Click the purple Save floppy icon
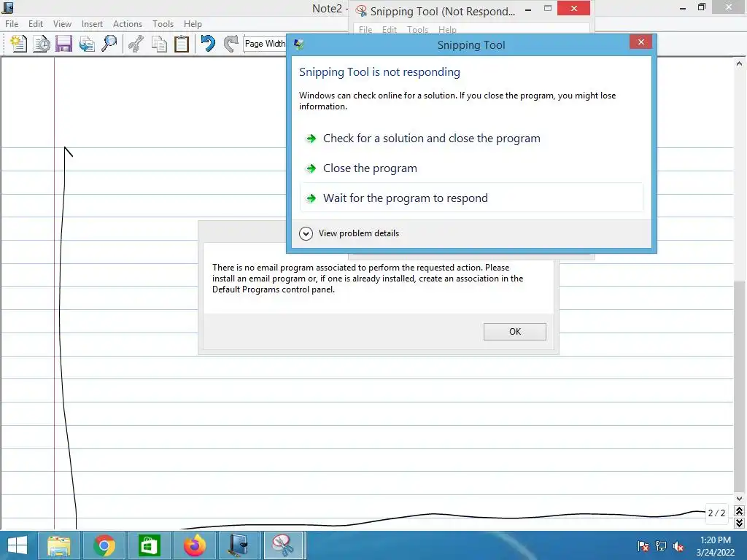This screenshot has width=747, height=560. tap(64, 44)
